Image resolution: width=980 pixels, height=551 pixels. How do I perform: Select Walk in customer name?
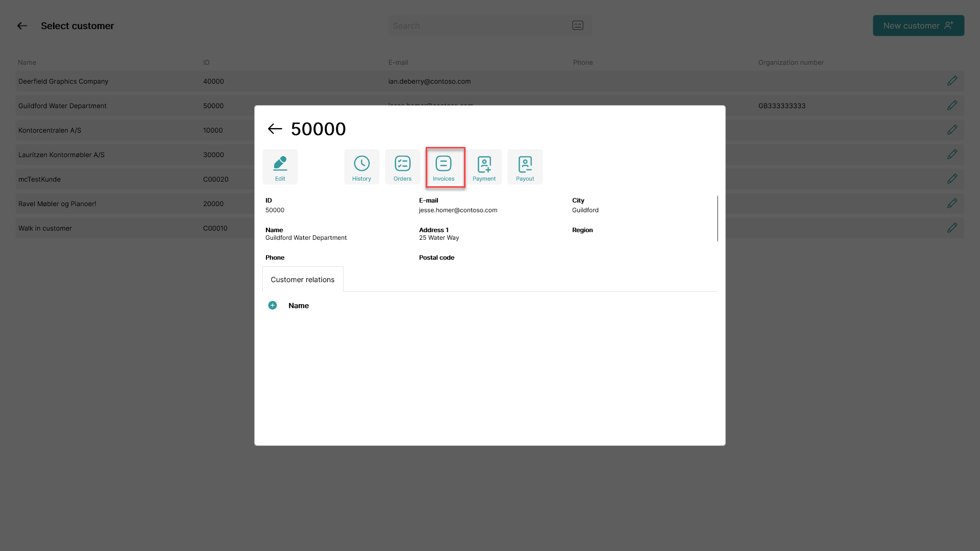click(x=45, y=228)
